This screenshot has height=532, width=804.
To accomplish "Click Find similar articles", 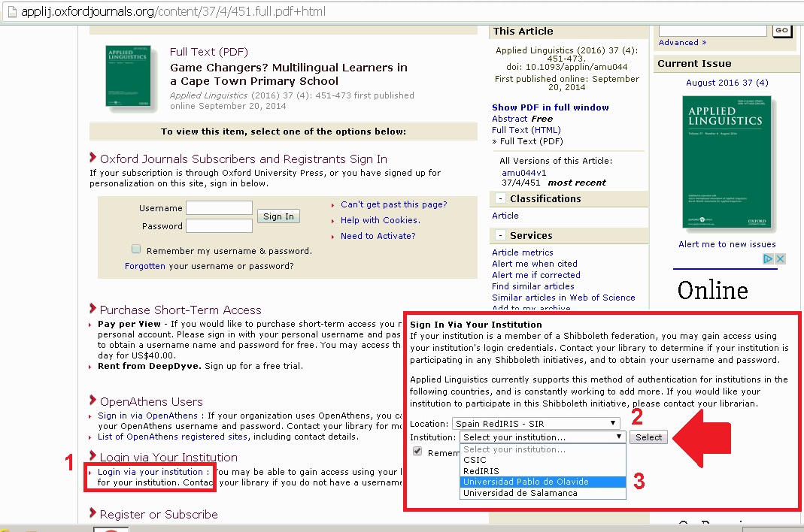I will click(x=532, y=286).
